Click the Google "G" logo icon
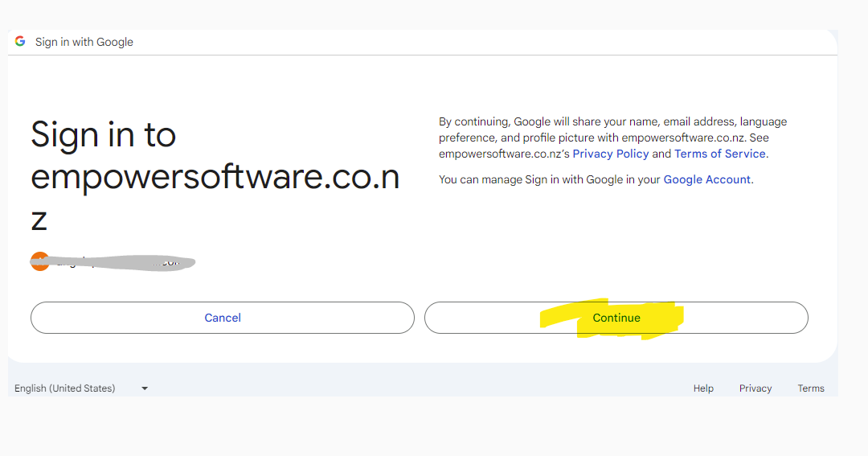Viewport: 868px width, 456px height. pyautogui.click(x=20, y=42)
